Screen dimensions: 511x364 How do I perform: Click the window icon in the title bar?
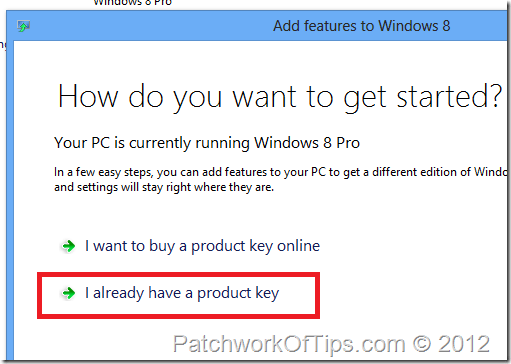(23, 26)
